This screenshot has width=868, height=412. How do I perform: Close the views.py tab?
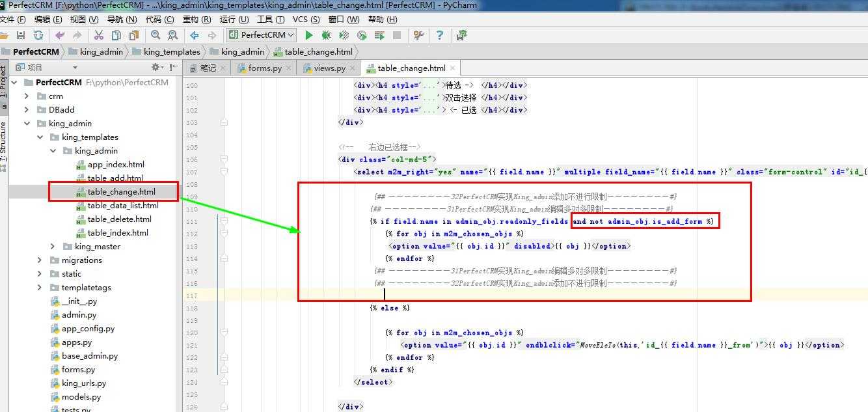tap(352, 68)
